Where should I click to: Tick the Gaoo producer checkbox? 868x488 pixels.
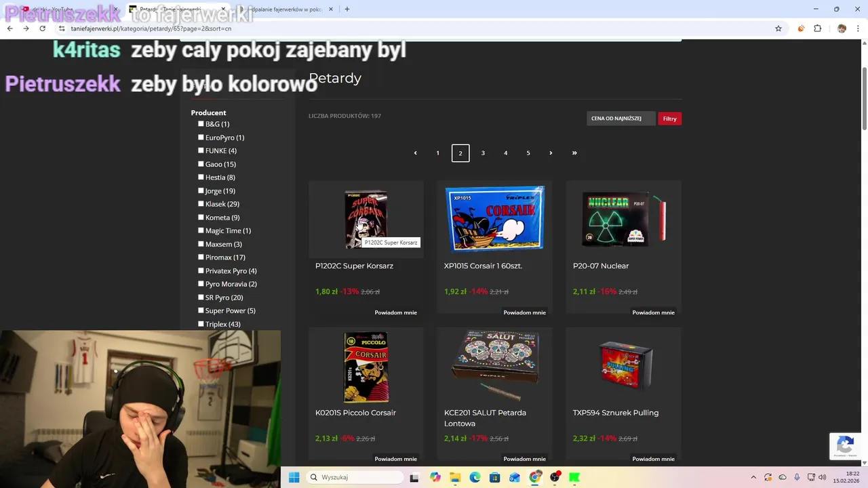click(x=201, y=164)
